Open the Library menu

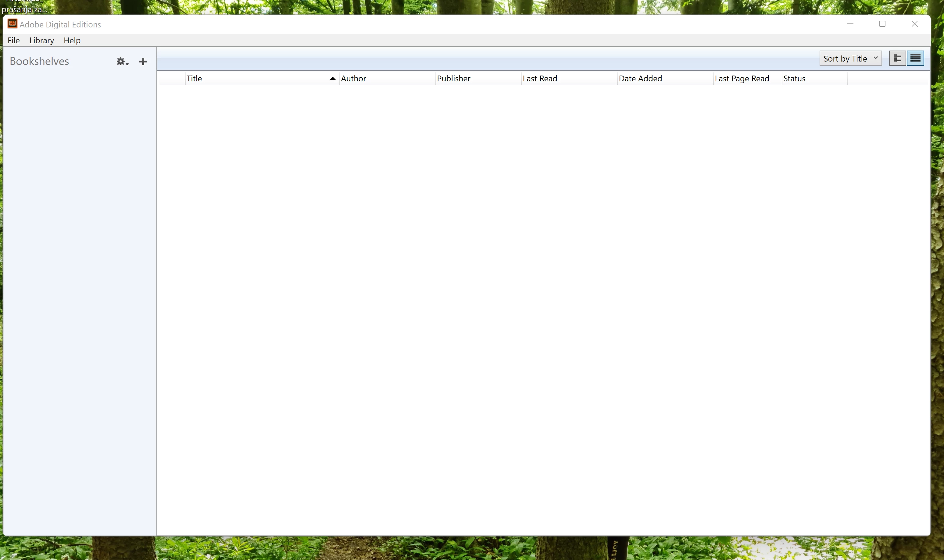click(x=41, y=41)
